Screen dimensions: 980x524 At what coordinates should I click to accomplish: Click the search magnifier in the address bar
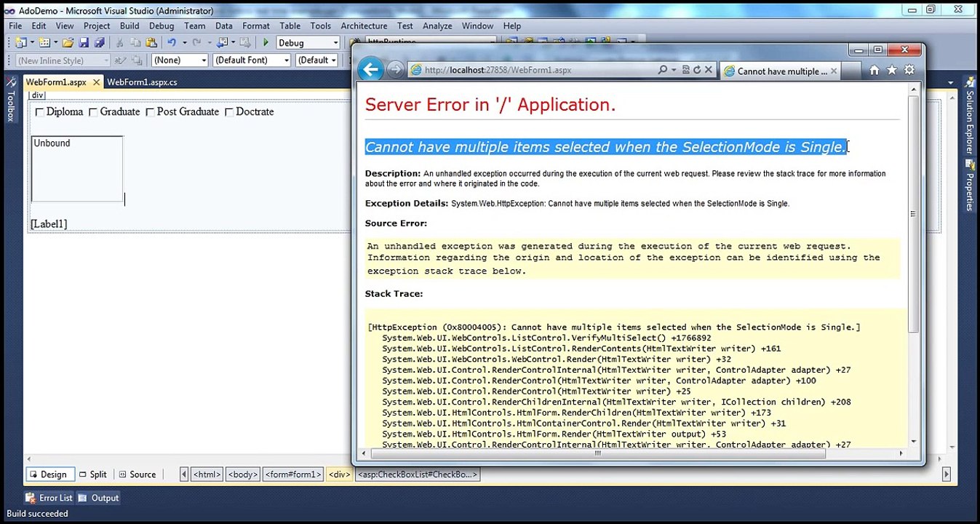pyautogui.click(x=663, y=70)
